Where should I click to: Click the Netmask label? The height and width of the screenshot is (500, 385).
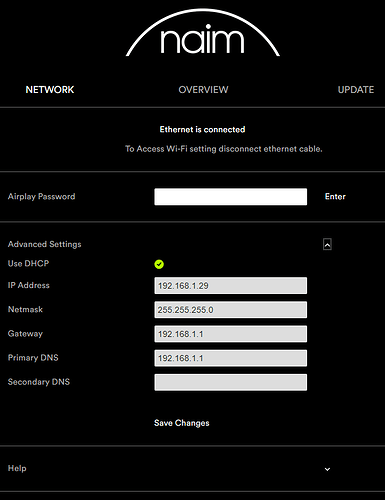click(25, 309)
